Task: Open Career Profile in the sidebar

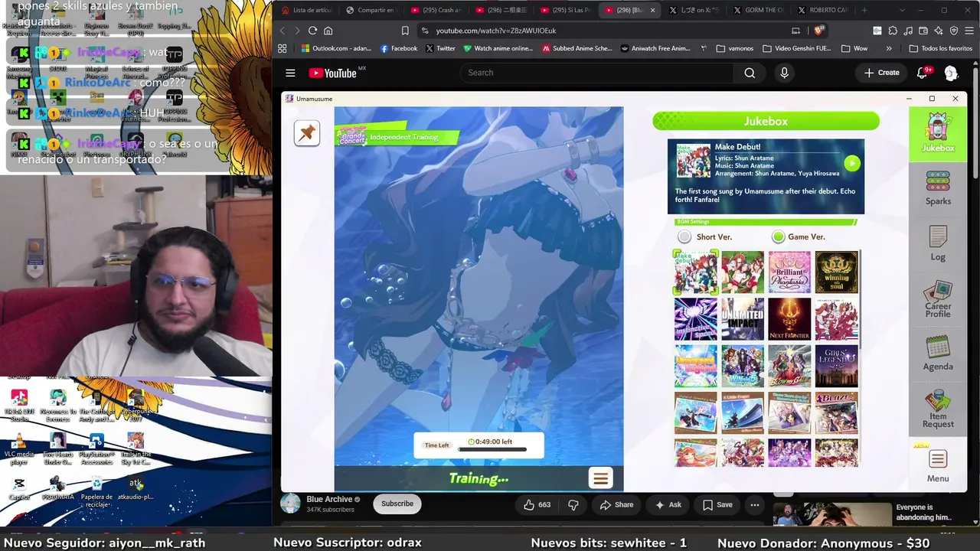Action: pyautogui.click(x=938, y=300)
